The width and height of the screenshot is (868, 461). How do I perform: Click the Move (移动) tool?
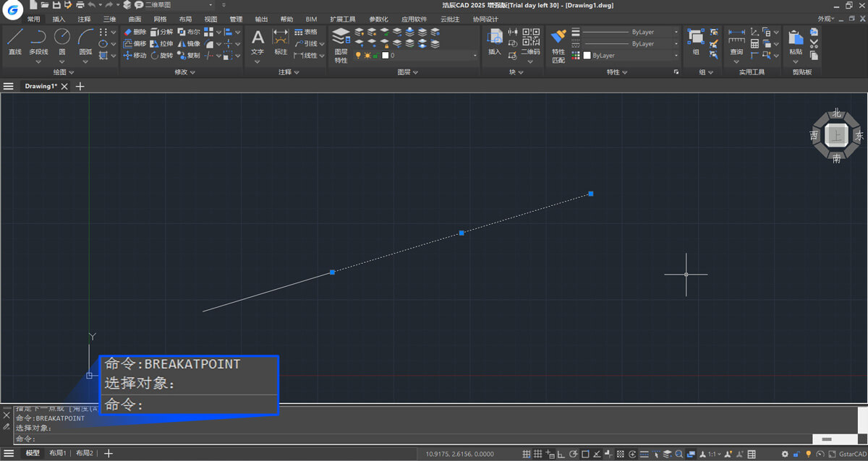135,56
